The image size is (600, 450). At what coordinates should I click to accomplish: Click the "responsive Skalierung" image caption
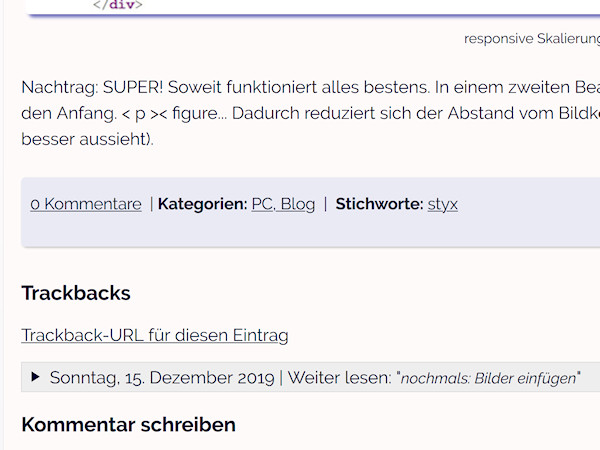532,39
